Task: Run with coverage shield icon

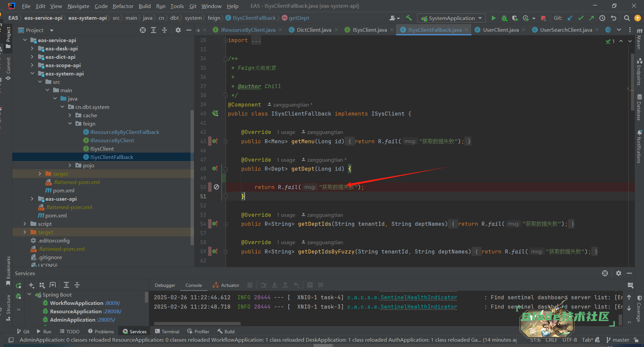Action: [x=515, y=18]
